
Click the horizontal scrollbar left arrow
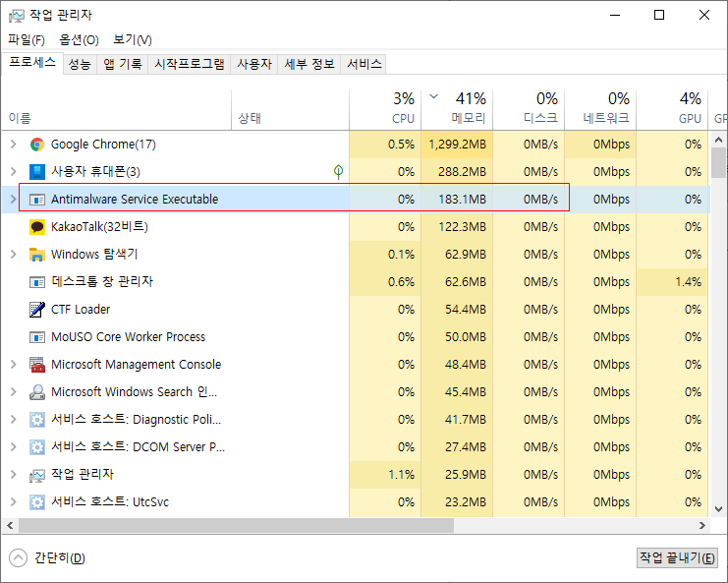pyautogui.click(x=10, y=525)
